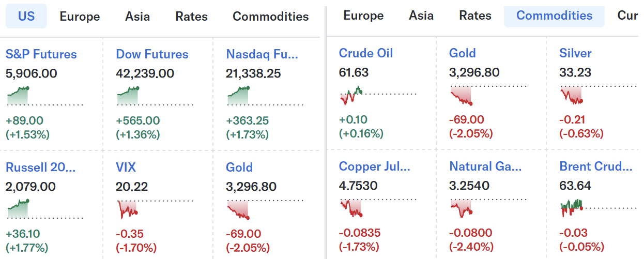This screenshot has width=644, height=259.
Task: Click the partially visible Currencies tab
Action: (627, 16)
